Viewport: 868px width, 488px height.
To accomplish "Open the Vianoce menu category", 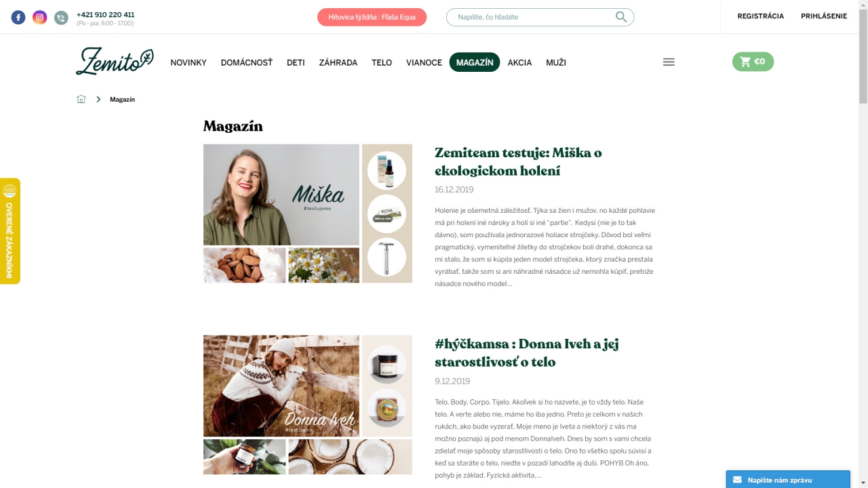I will 424,62.
